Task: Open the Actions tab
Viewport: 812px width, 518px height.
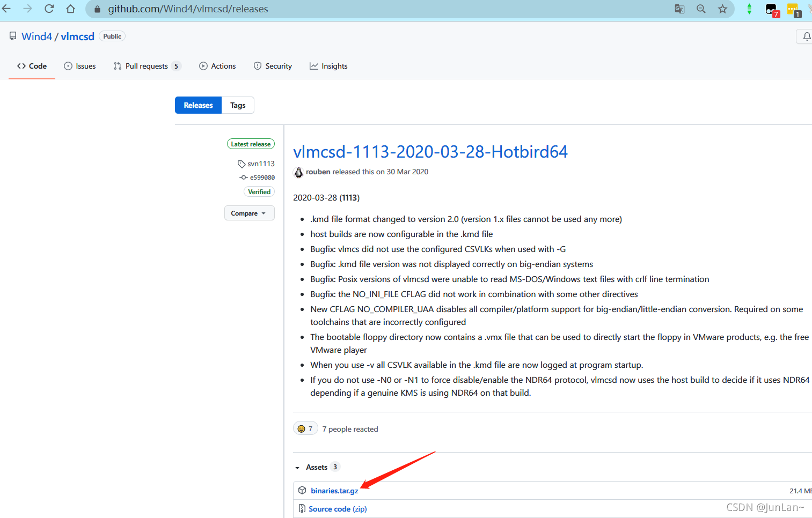Action: pos(217,66)
